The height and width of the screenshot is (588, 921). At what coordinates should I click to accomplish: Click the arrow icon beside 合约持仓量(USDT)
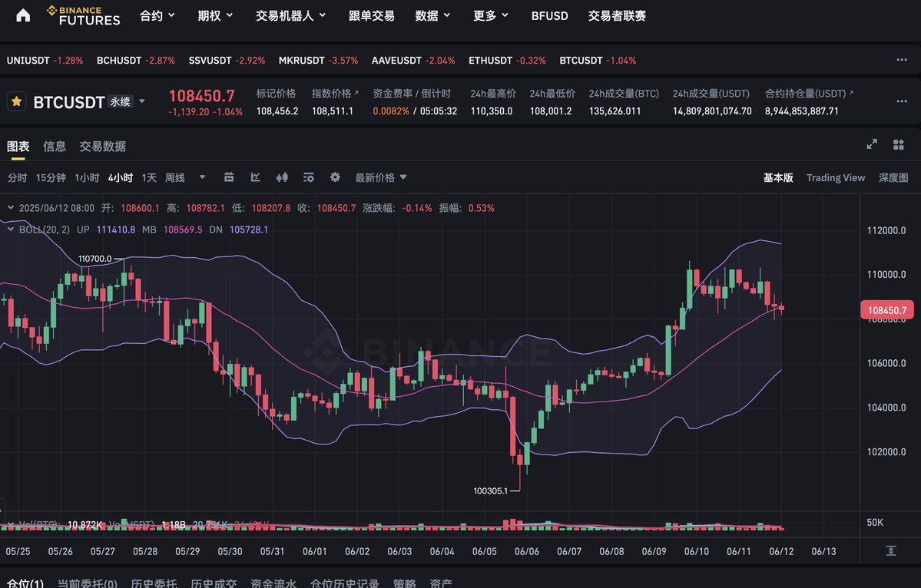tap(851, 93)
